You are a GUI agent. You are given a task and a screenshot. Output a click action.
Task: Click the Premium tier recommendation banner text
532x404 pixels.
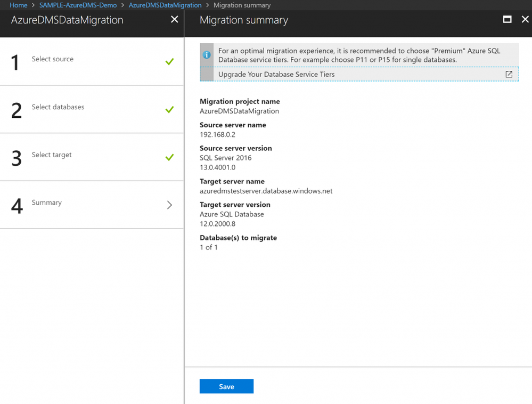tap(359, 55)
